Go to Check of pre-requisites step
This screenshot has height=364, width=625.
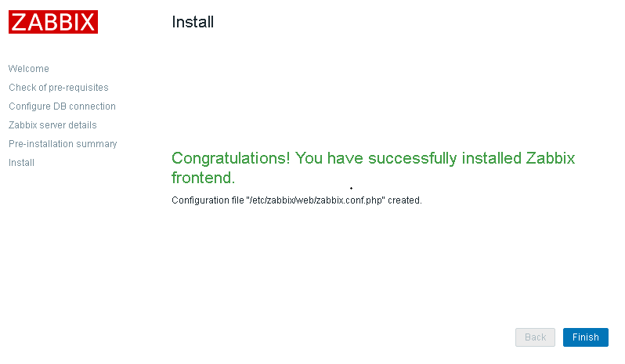click(x=59, y=88)
